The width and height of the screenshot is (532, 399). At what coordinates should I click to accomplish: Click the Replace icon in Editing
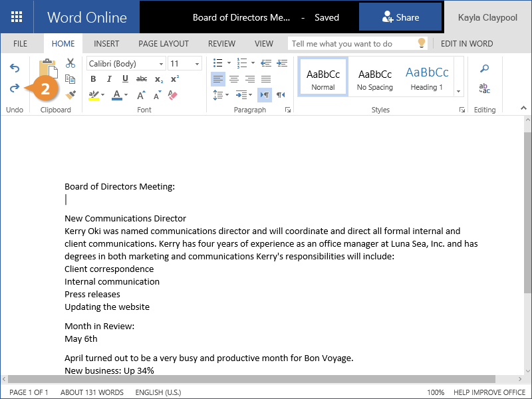tap(485, 88)
